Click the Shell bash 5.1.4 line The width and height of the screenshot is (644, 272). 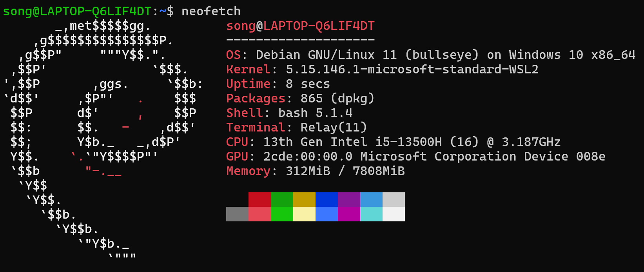coord(289,113)
